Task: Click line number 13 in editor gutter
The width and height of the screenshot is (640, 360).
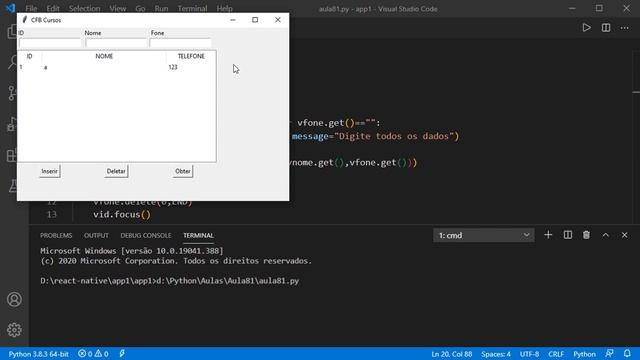Action: [51, 214]
